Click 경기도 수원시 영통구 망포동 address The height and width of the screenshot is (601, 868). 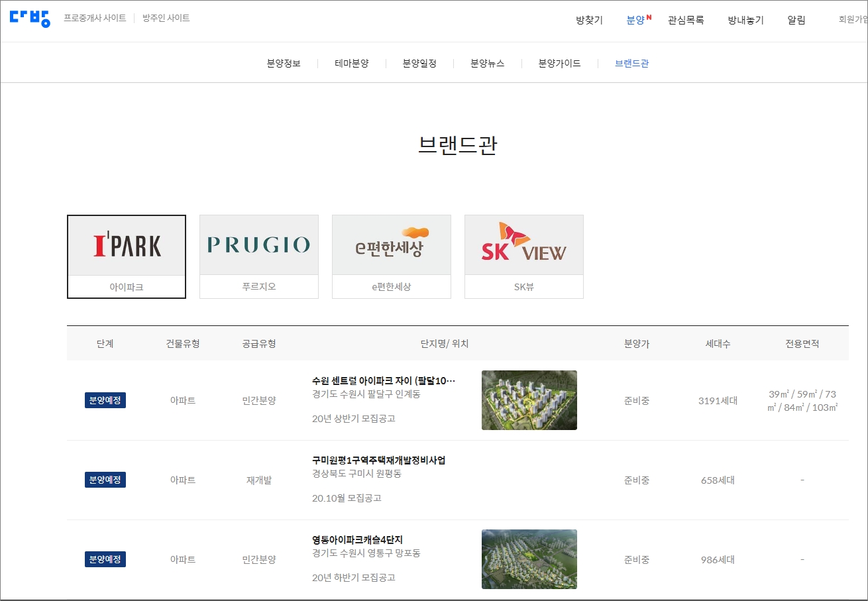366,553
